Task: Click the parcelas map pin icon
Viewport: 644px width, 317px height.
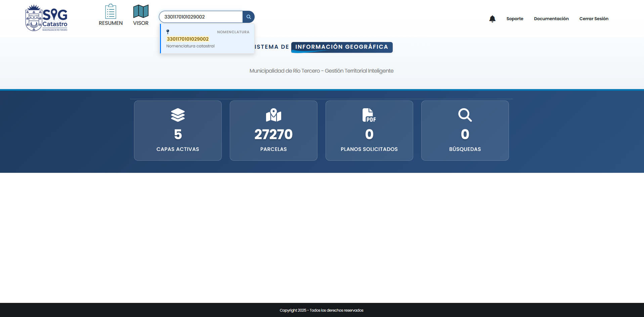Action: (x=273, y=115)
